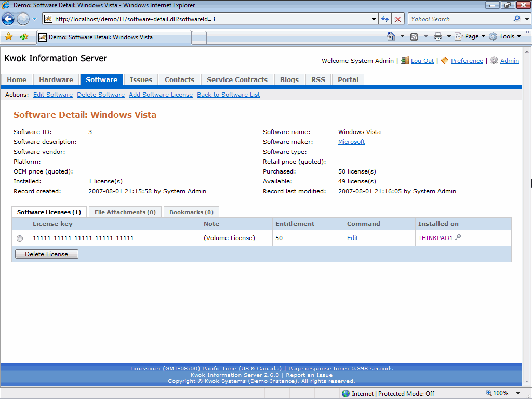Screen dimensions: 532x399
Task: Select the Demo: Software Detail browser tab
Action: (x=114, y=37)
